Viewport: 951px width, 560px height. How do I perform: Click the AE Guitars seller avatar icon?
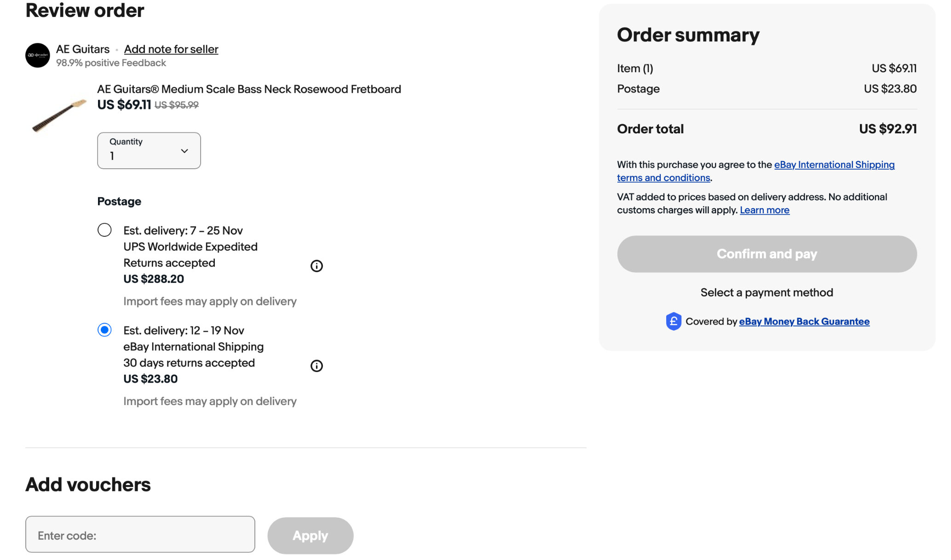[x=37, y=55]
